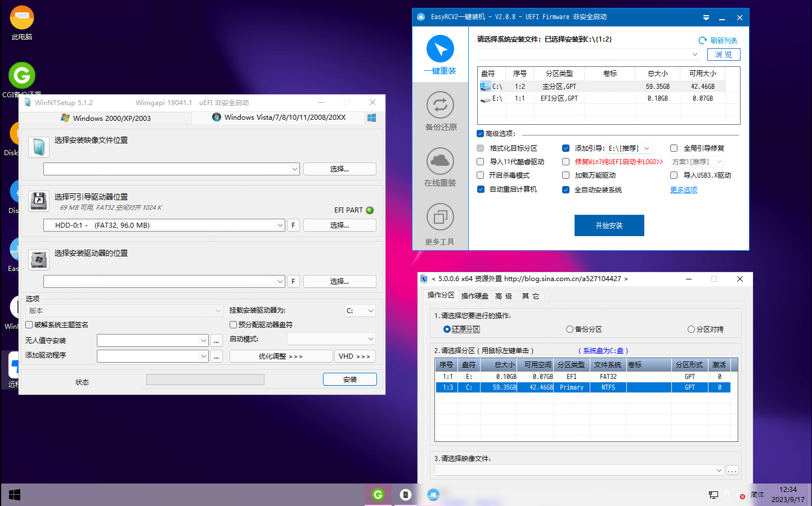This screenshot has height=506, width=812.
Task: Expand HDD-0:1 boot drive dropdown
Action: tap(280, 225)
